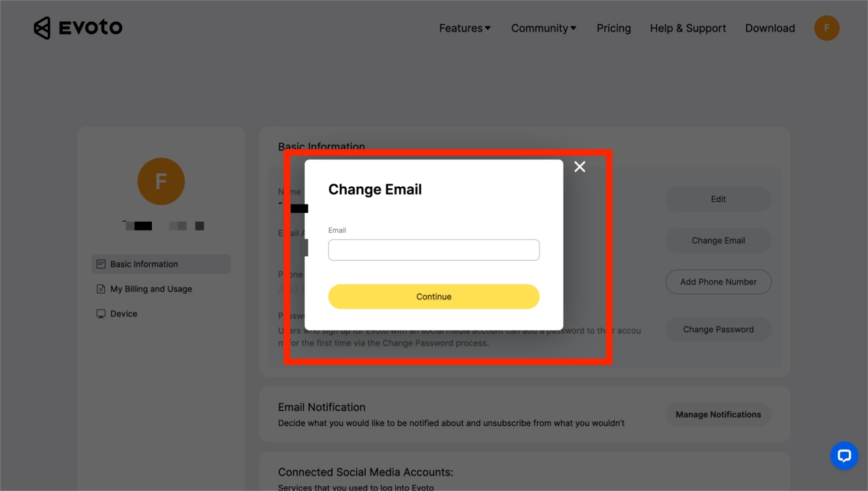
Task: Expand the Features dropdown menu
Action: click(465, 28)
